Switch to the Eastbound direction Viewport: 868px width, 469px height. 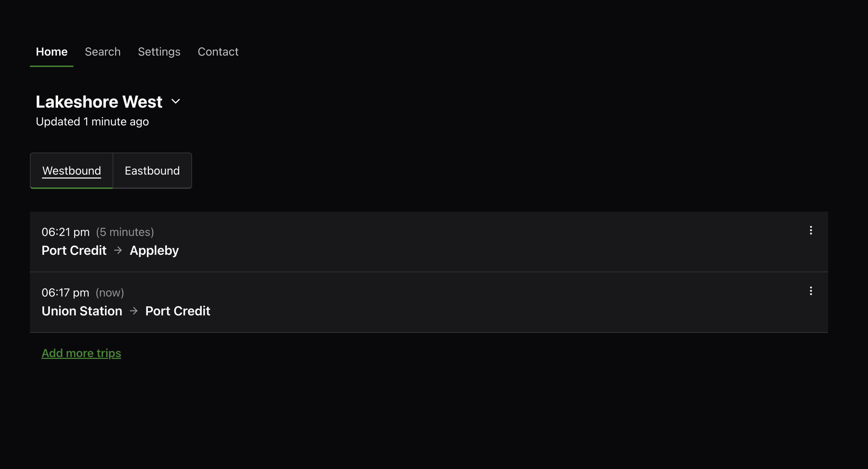point(152,171)
